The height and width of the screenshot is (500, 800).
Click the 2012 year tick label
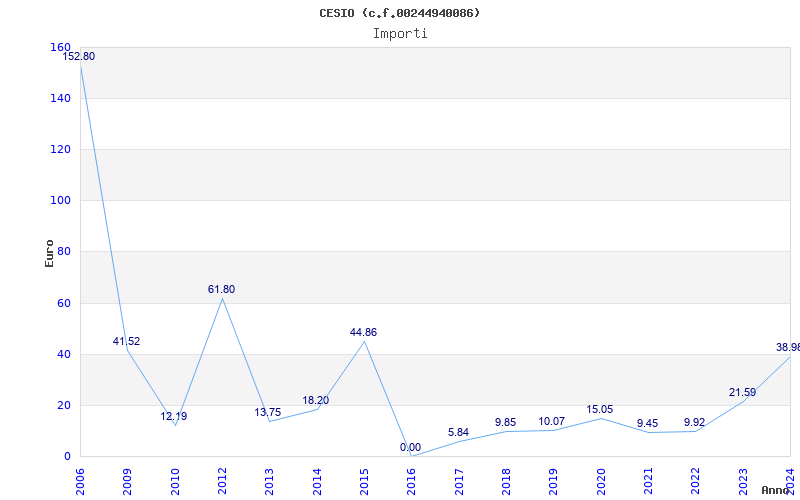(x=222, y=482)
